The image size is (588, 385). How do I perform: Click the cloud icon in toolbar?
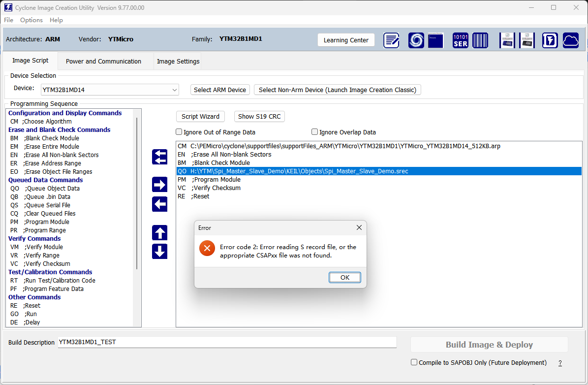[570, 40]
